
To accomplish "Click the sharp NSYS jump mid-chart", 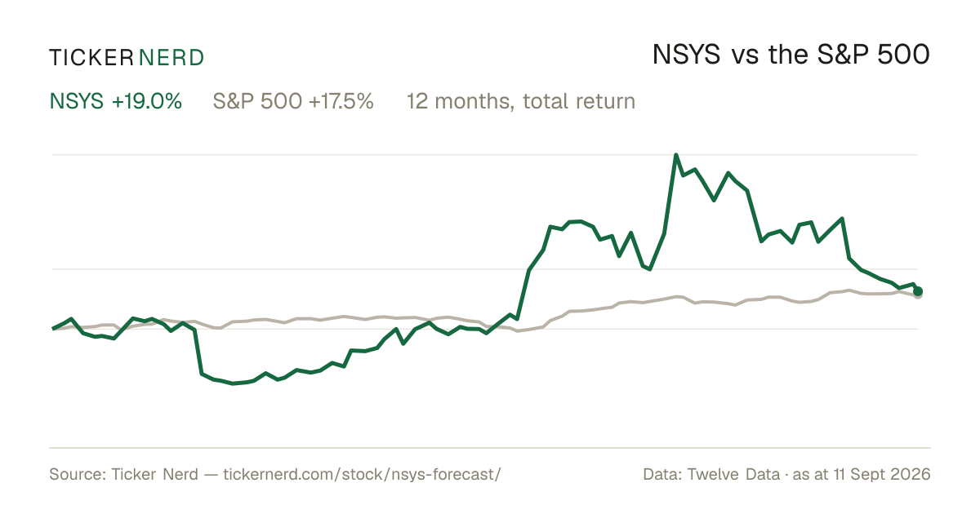I will [523, 294].
